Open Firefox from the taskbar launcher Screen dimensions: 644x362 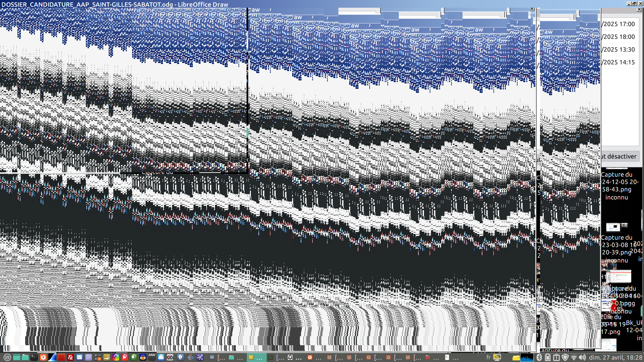(x=43, y=357)
